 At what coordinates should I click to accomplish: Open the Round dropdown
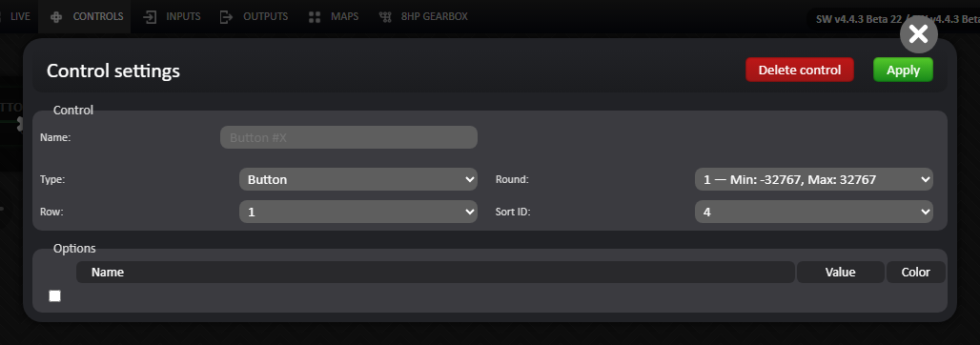[814, 179]
